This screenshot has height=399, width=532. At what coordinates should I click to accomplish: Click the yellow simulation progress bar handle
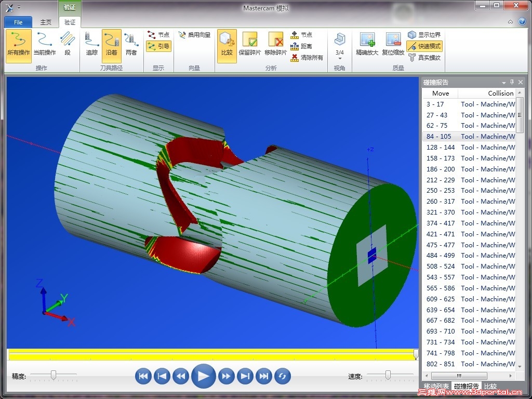point(416,354)
